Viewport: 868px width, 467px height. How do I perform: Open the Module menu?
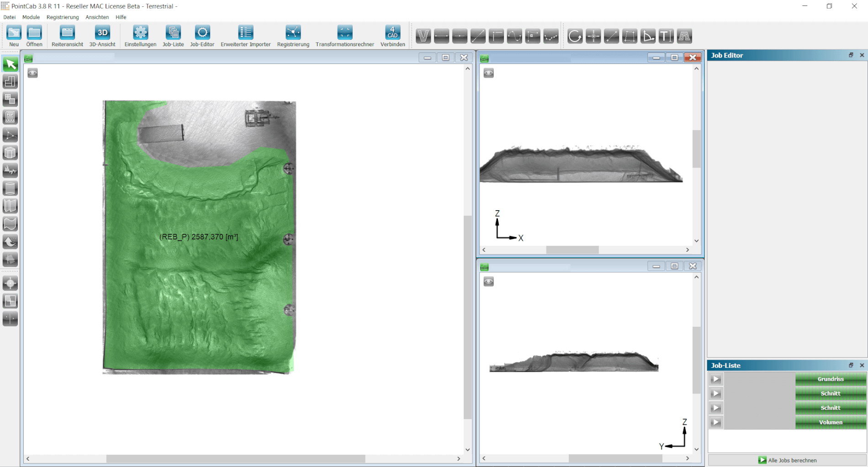[31, 17]
